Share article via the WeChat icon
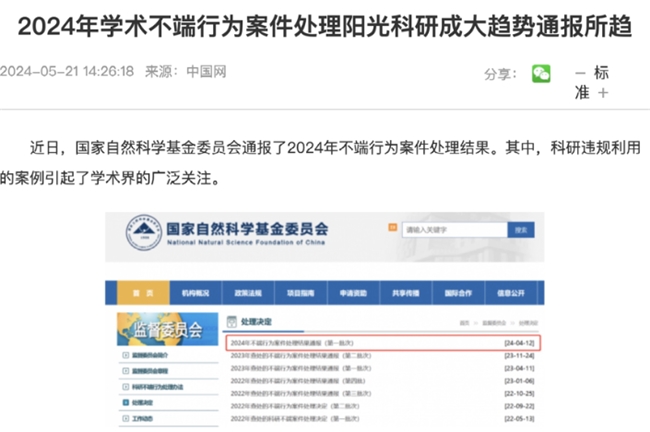 pos(541,74)
